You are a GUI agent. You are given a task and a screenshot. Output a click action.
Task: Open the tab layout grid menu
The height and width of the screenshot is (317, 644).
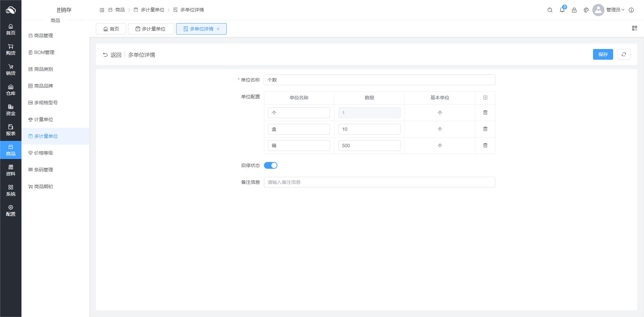[x=634, y=29]
